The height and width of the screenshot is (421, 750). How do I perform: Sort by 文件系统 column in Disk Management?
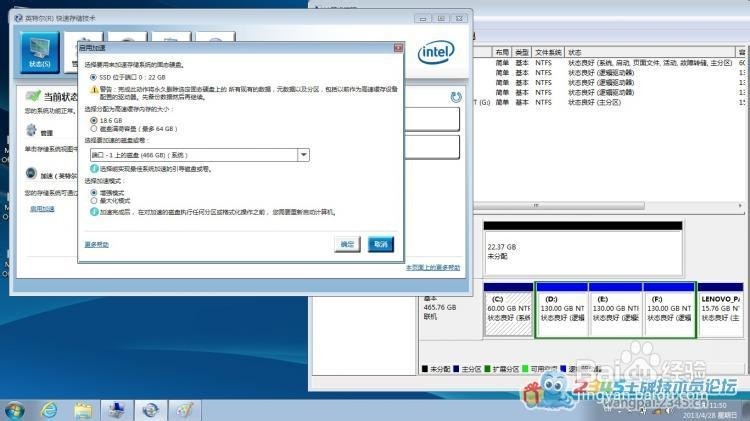pyautogui.click(x=548, y=52)
